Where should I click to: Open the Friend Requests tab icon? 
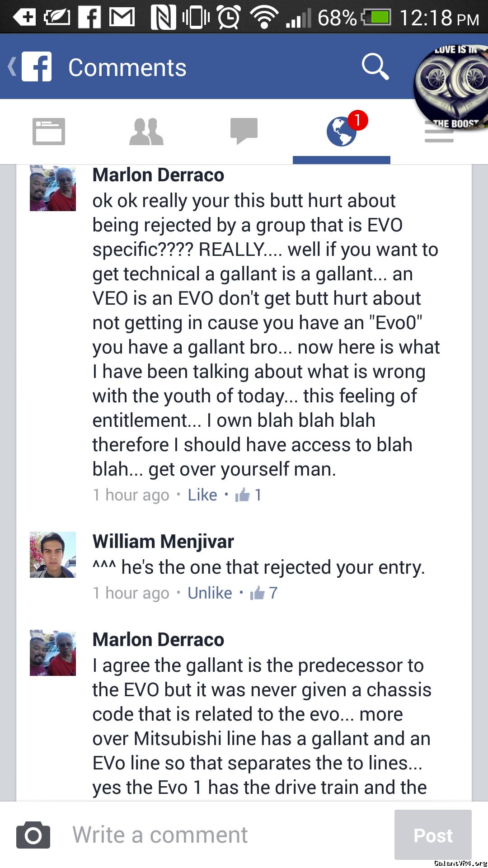coord(146,132)
